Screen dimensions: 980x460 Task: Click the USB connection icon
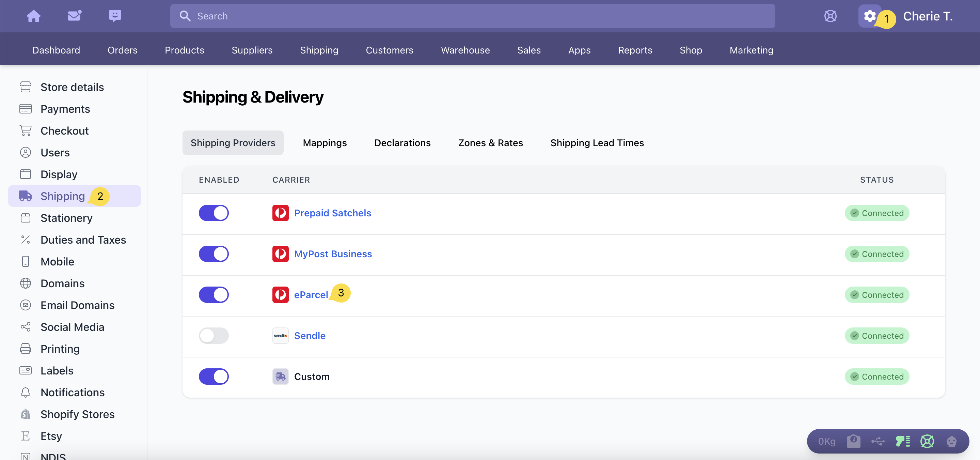tap(878, 441)
